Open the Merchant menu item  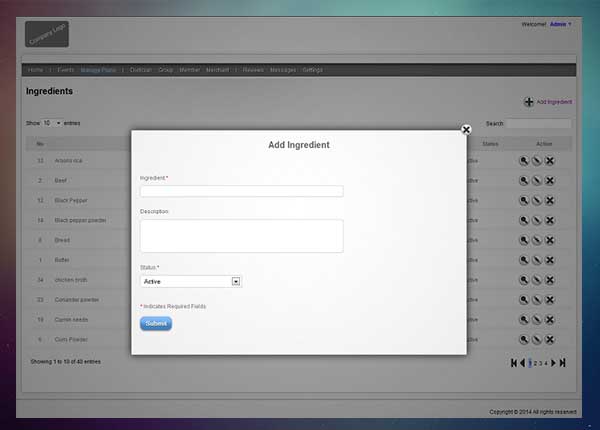[x=217, y=70]
